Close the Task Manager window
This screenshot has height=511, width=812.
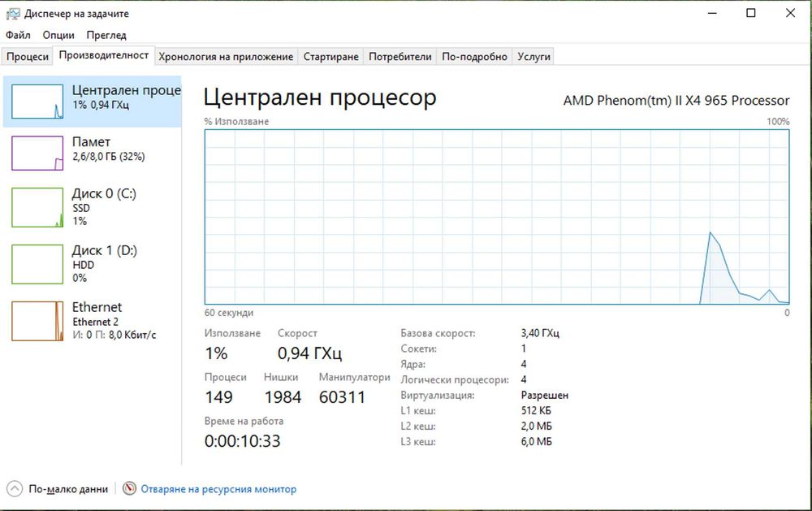[790, 13]
